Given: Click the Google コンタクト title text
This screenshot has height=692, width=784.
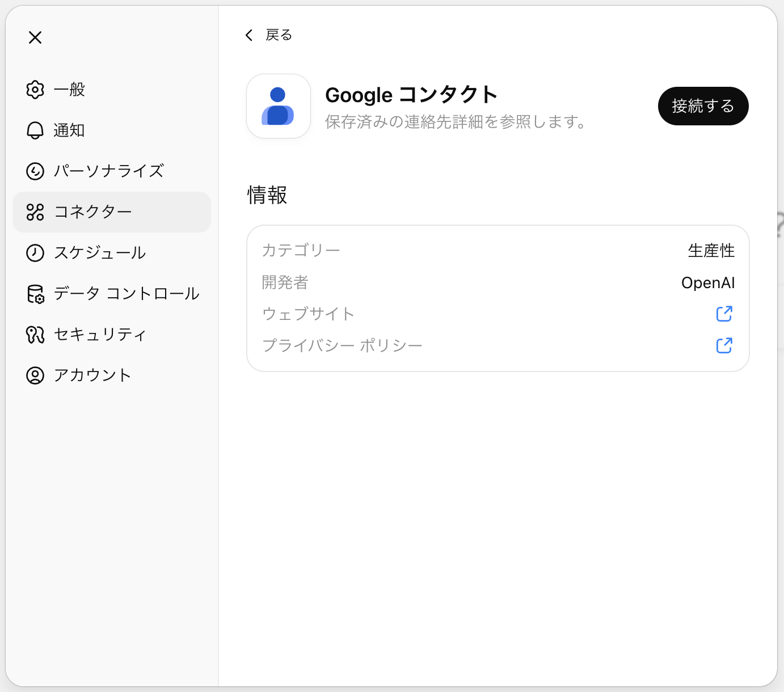Looking at the screenshot, I should coord(411,95).
